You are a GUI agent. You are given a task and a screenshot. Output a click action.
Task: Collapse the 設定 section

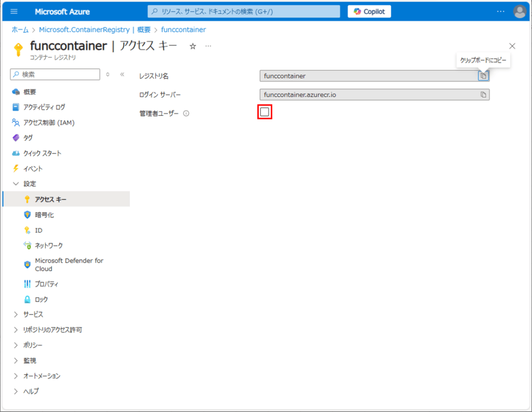[29, 183]
